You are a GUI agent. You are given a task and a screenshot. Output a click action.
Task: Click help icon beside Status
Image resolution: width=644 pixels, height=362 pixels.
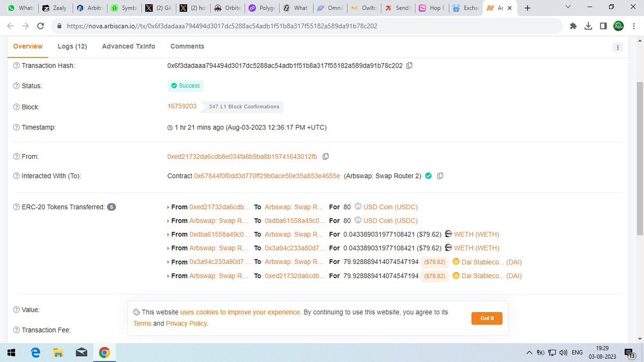[17, 86]
